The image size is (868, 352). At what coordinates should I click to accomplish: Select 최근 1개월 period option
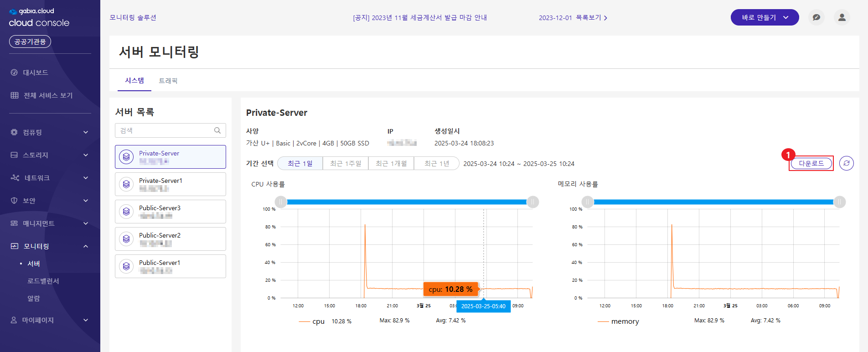[391, 163]
